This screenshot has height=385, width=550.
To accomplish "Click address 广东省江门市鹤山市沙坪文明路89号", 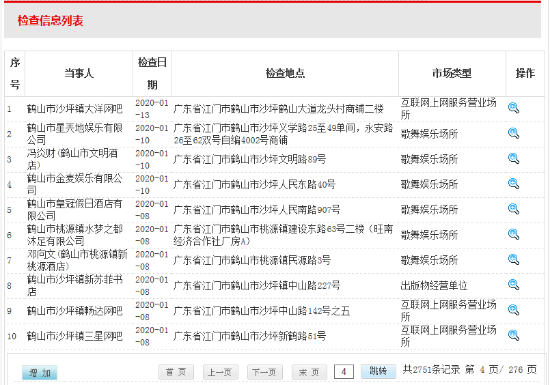I will [x=250, y=159].
